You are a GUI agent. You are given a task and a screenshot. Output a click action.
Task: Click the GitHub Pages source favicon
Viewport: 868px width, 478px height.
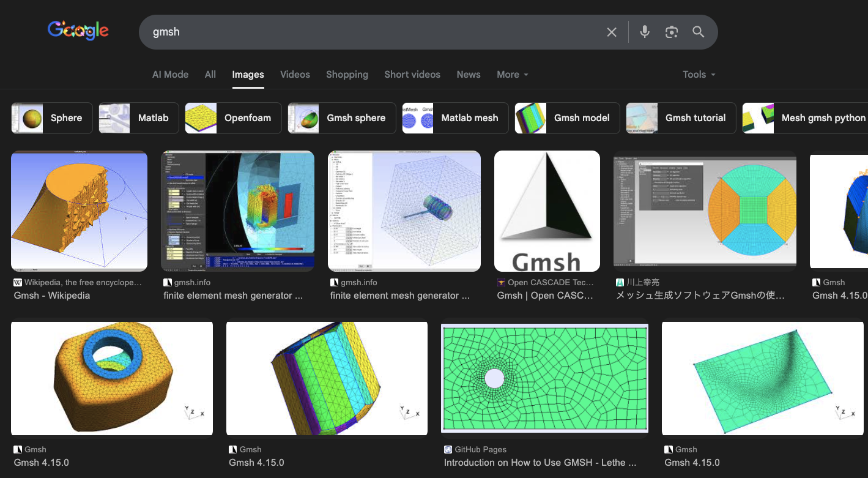[x=448, y=450]
